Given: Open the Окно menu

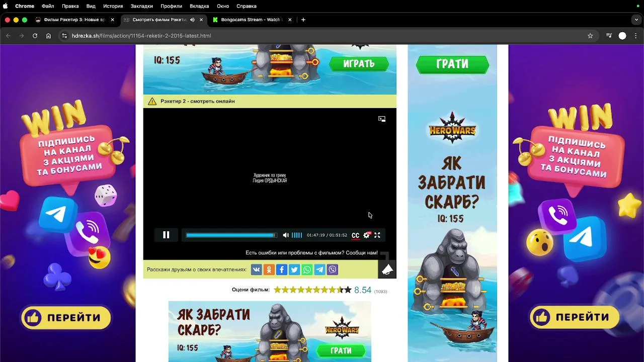Looking at the screenshot, I should click(x=223, y=6).
